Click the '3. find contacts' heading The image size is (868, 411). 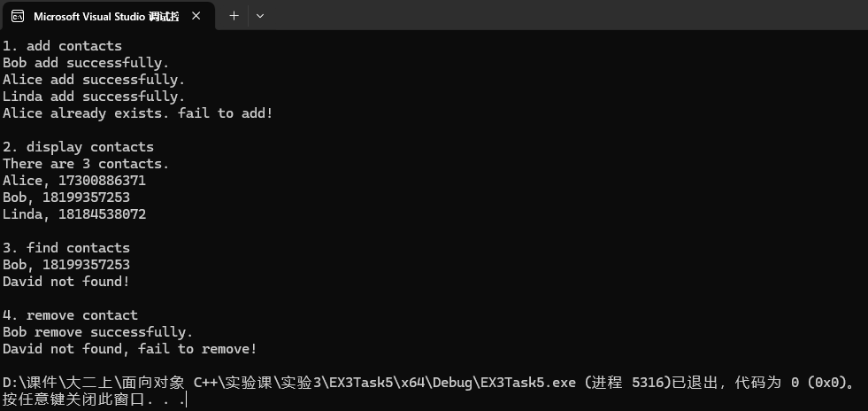66,248
